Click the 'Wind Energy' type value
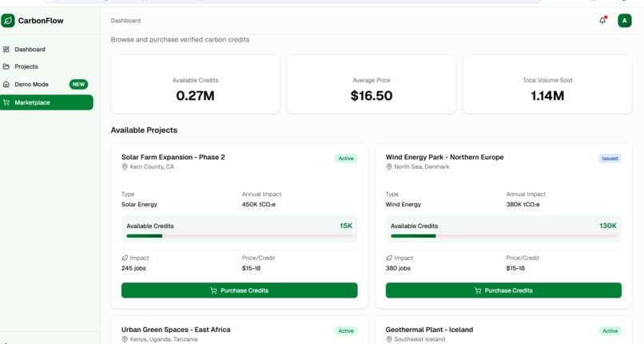Screen dimensions: 644x344 click(x=403, y=204)
